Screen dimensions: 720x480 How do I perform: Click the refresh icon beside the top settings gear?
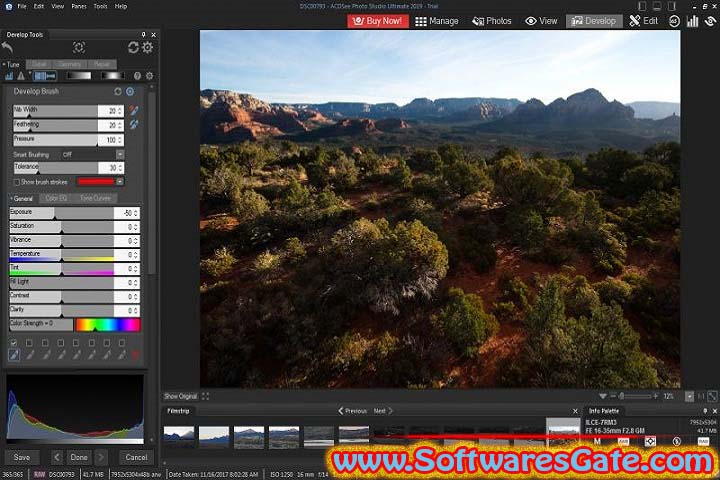133,47
